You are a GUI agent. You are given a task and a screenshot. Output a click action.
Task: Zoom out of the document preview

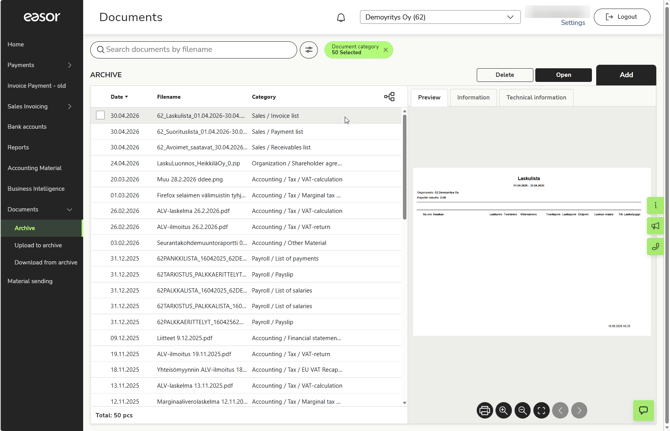522,410
